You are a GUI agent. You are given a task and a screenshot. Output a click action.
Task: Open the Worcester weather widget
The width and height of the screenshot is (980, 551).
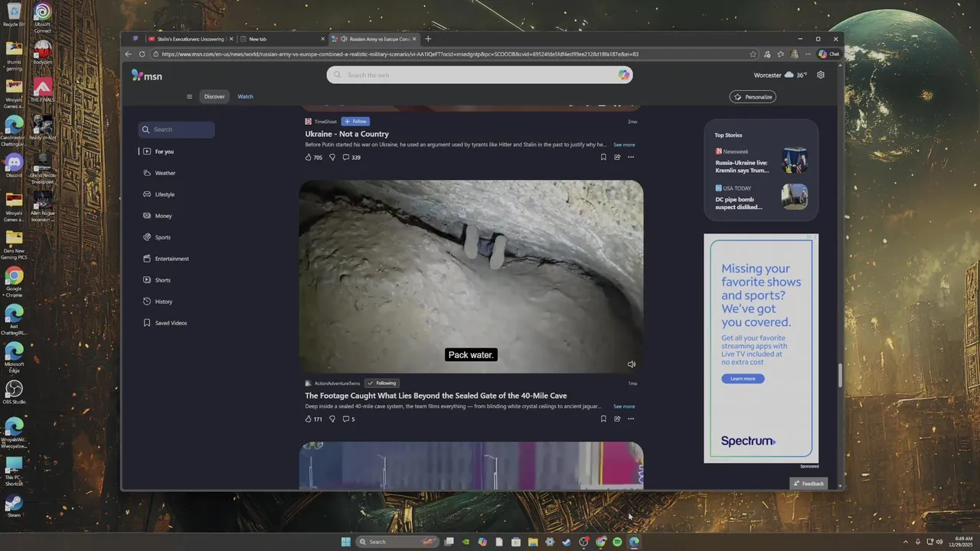click(x=780, y=75)
